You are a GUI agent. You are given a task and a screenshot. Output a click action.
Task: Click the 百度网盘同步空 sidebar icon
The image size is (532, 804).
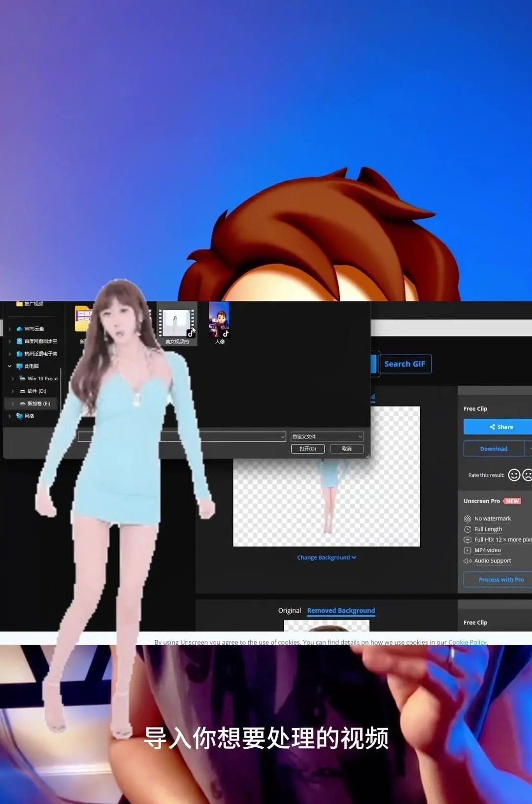point(20,341)
